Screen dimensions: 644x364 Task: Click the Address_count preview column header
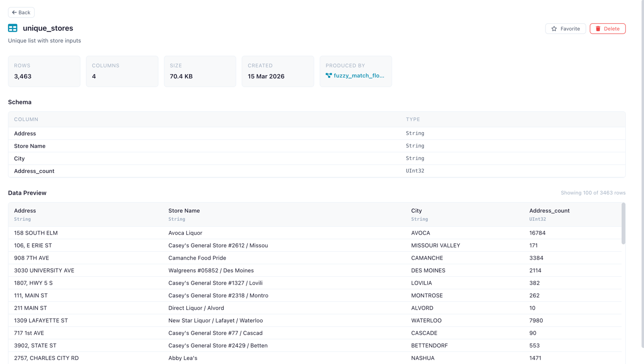pos(549,211)
